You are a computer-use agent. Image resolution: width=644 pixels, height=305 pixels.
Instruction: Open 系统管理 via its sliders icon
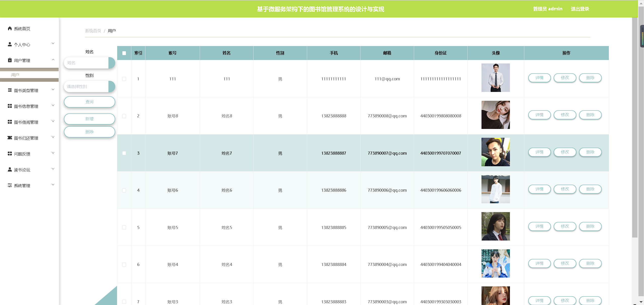click(10, 185)
